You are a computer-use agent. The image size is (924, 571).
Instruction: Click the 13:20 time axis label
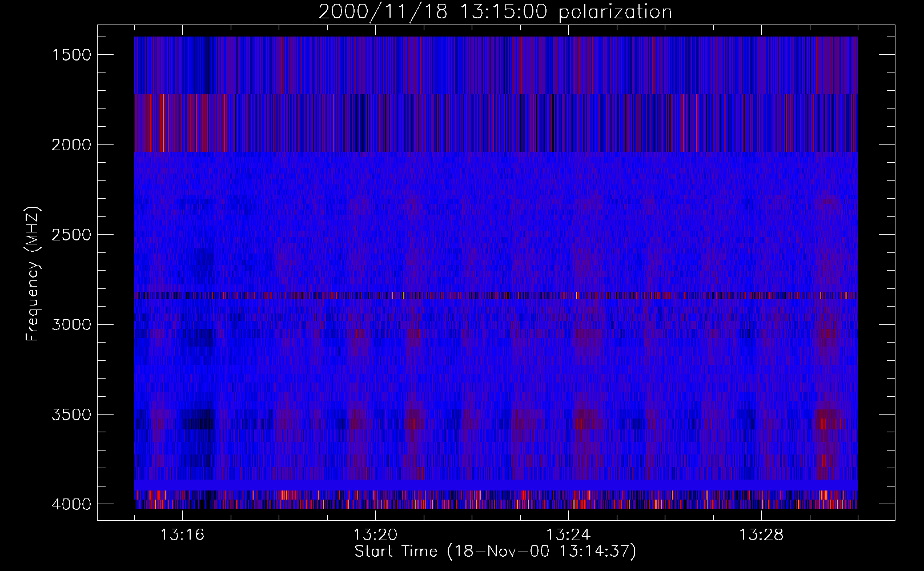pos(375,535)
